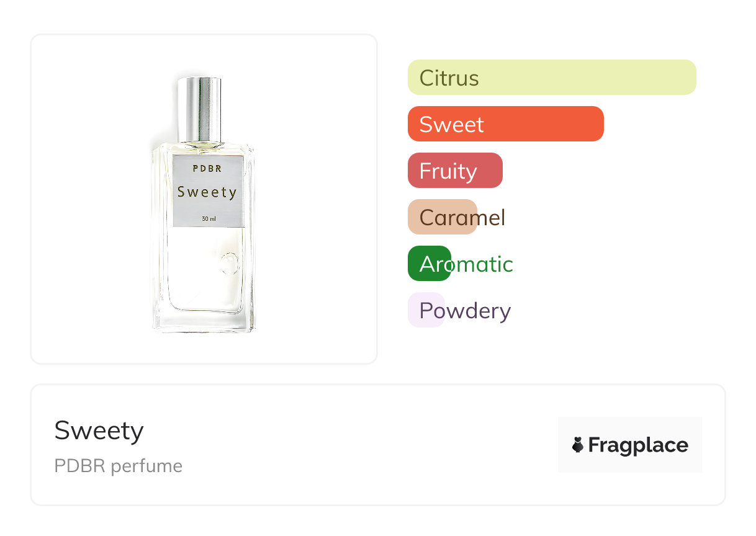Click the silver cap of the bottle
The height and width of the screenshot is (536, 756).
(x=199, y=109)
